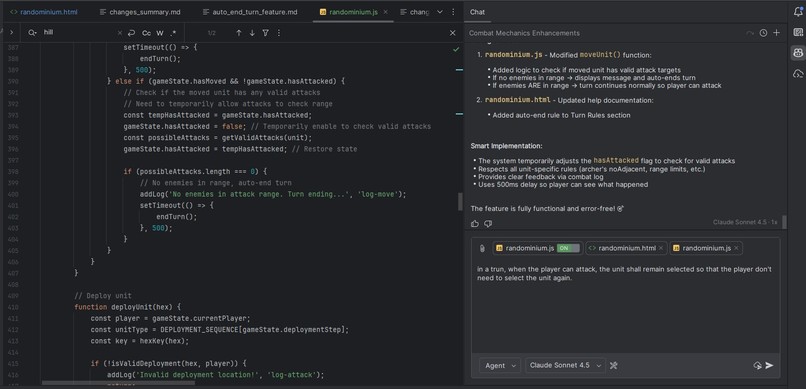Attach context with the paperclip icon
The height and width of the screenshot is (389, 806).
[482, 248]
